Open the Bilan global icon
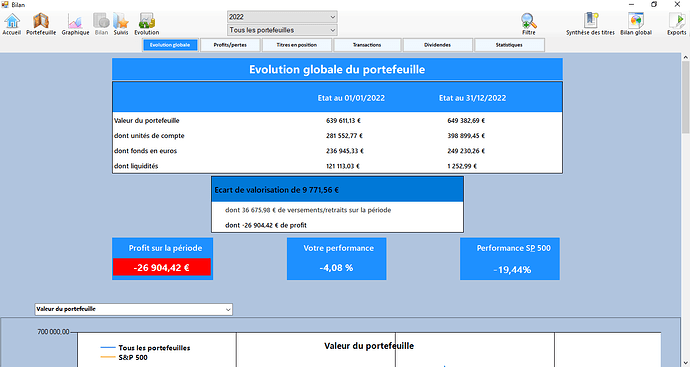 pyautogui.click(x=636, y=24)
